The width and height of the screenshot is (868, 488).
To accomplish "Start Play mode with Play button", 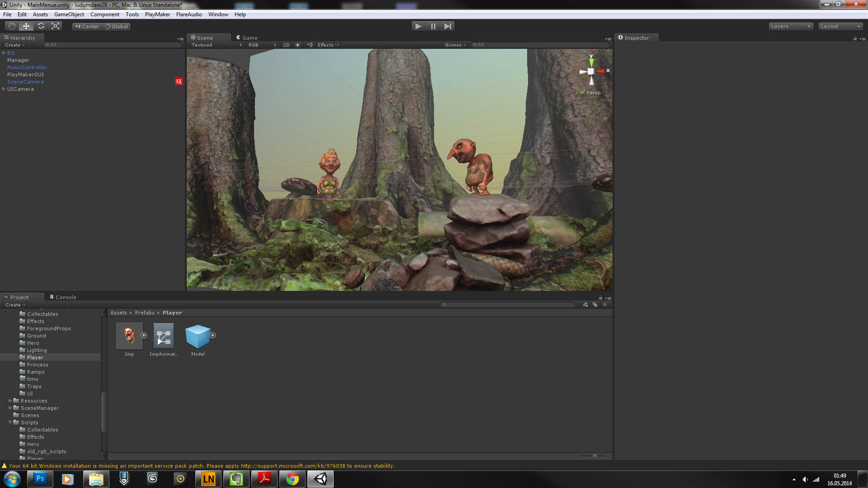I will click(x=419, y=26).
